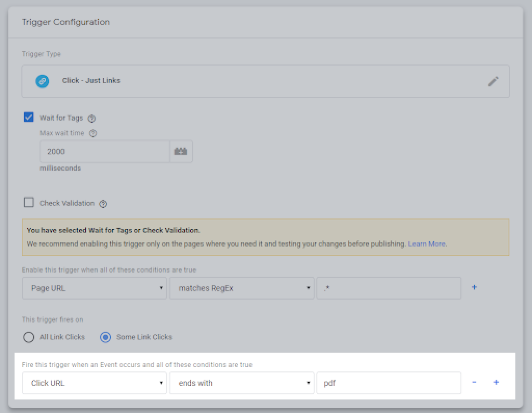Click the milliseconds label
The width and height of the screenshot is (532, 413).
pyautogui.click(x=60, y=168)
